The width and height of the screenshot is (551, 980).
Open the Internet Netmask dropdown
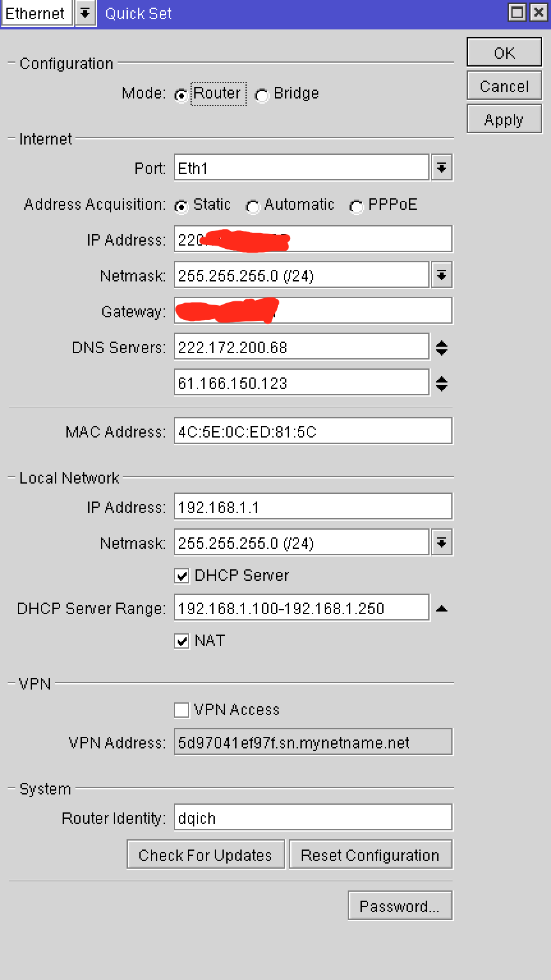click(x=442, y=276)
